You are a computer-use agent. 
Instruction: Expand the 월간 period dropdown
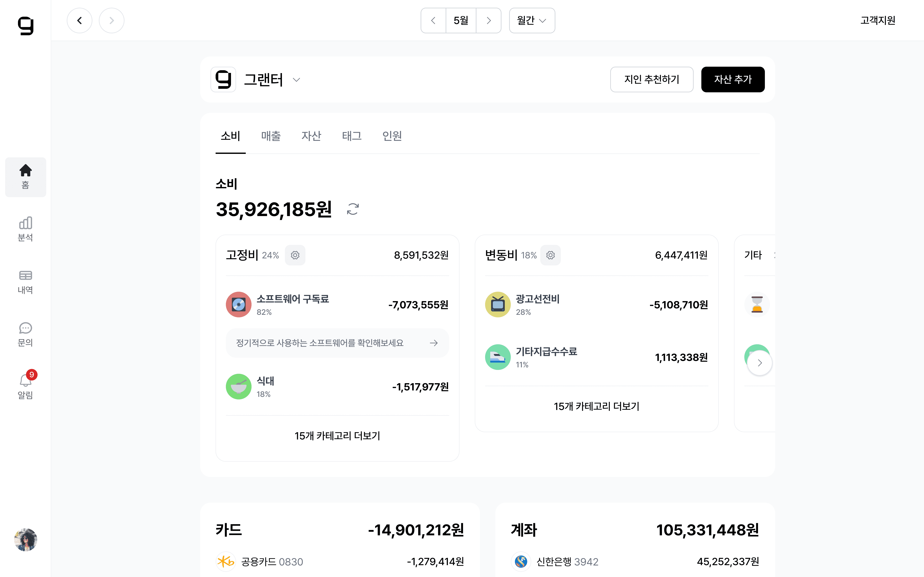[x=532, y=21]
